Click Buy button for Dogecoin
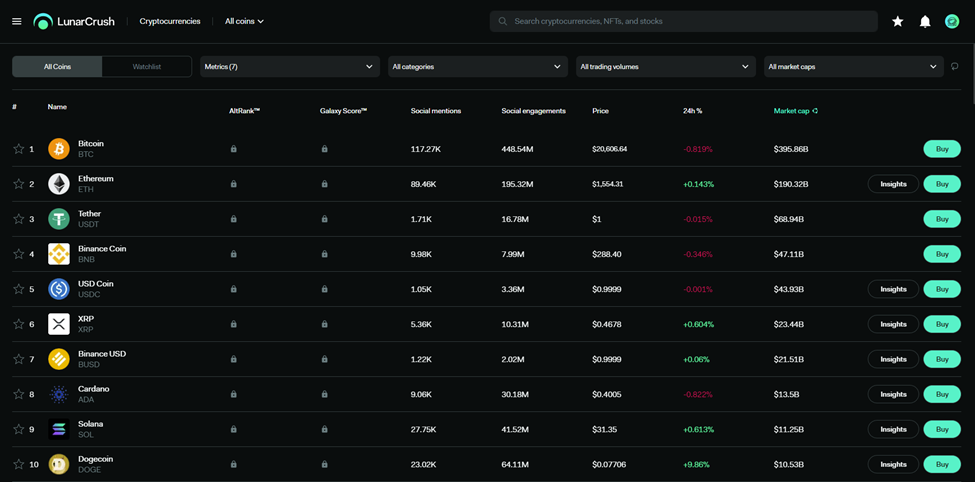This screenshot has height=482, width=975. (942, 464)
